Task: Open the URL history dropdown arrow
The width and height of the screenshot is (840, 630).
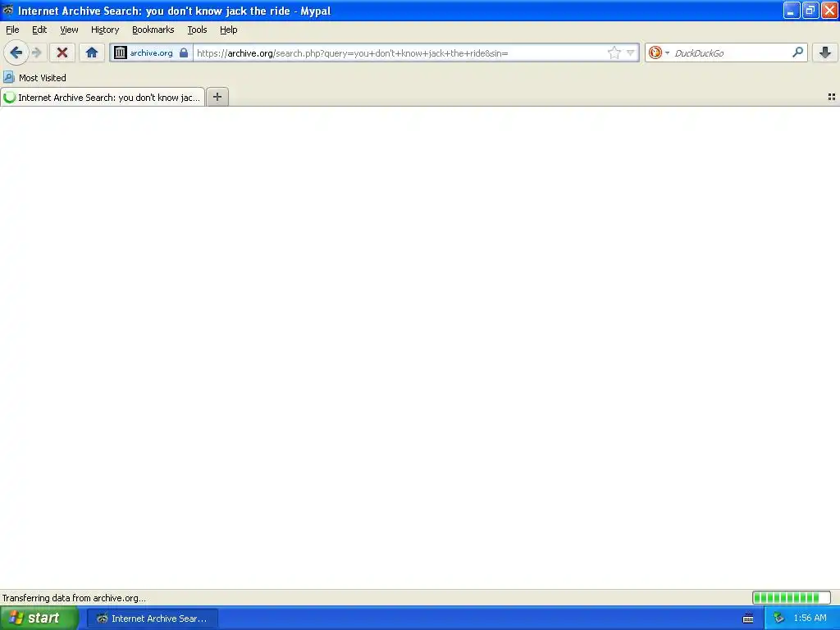Action: [x=631, y=52]
